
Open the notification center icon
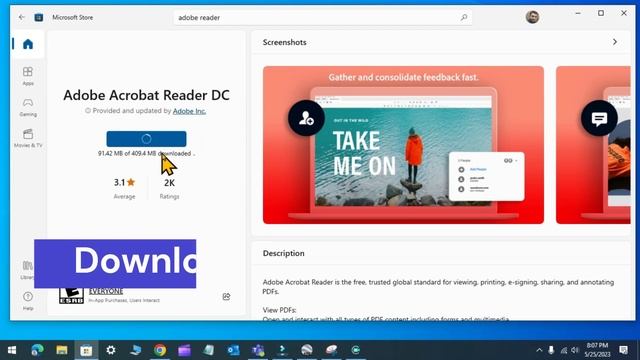point(623,350)
